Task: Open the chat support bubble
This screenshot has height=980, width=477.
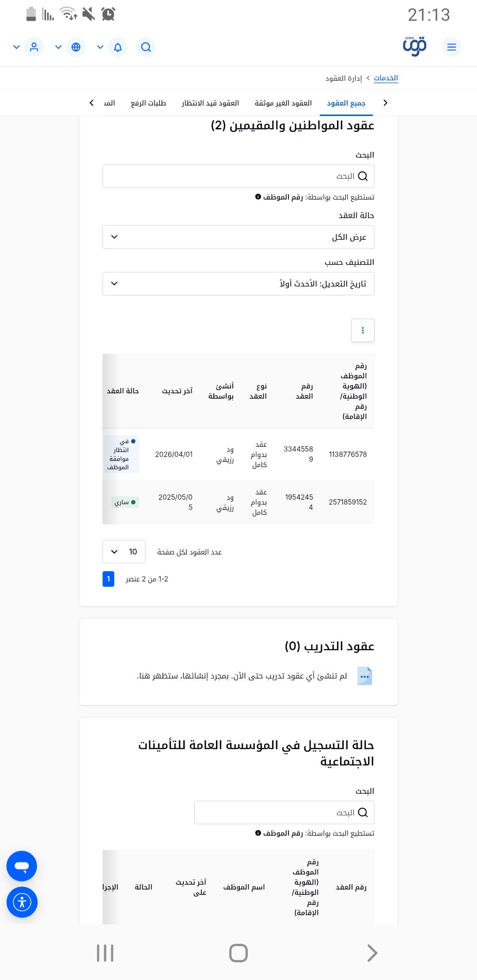Action: (22, 866)
